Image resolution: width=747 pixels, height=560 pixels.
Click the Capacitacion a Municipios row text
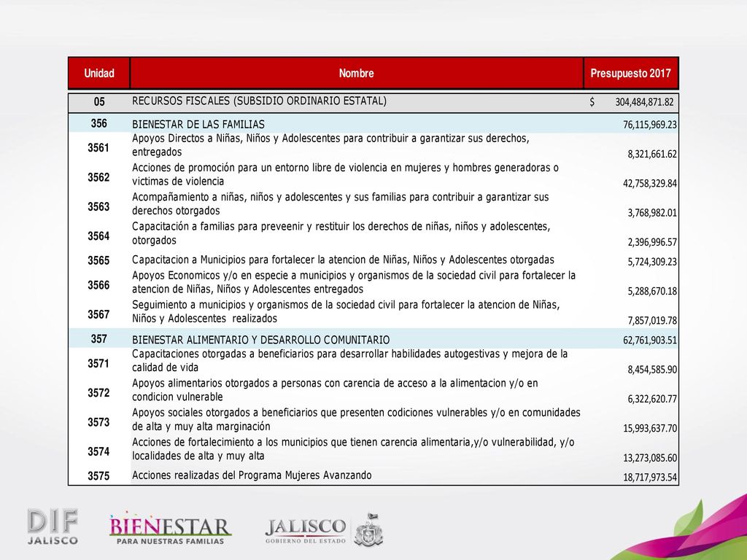pyautogui.click(x=343, y=260)
